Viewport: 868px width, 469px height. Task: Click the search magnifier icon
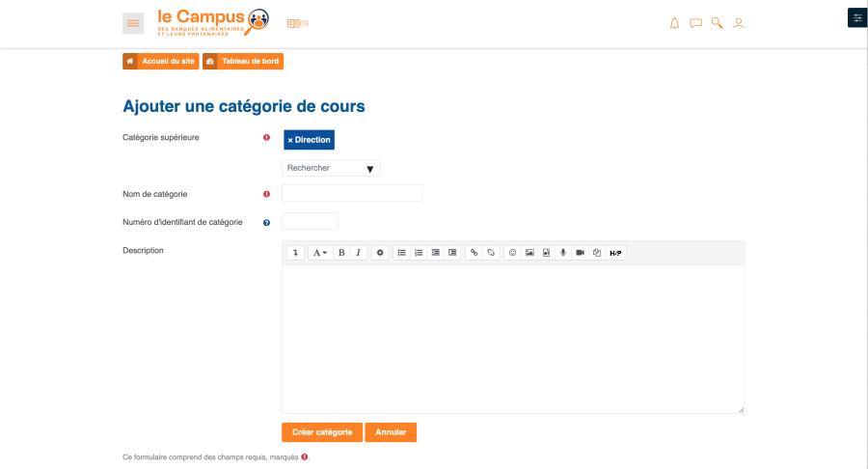point(717,23)
